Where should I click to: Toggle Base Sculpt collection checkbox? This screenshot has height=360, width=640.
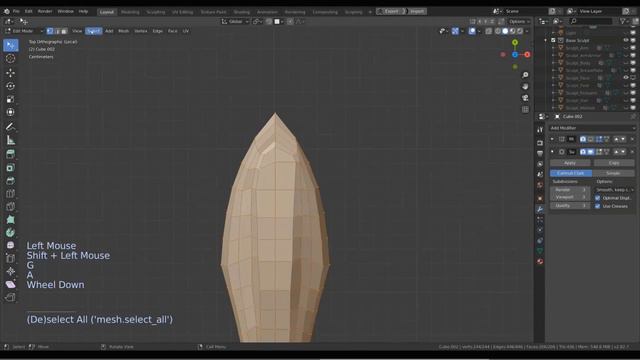553,40
